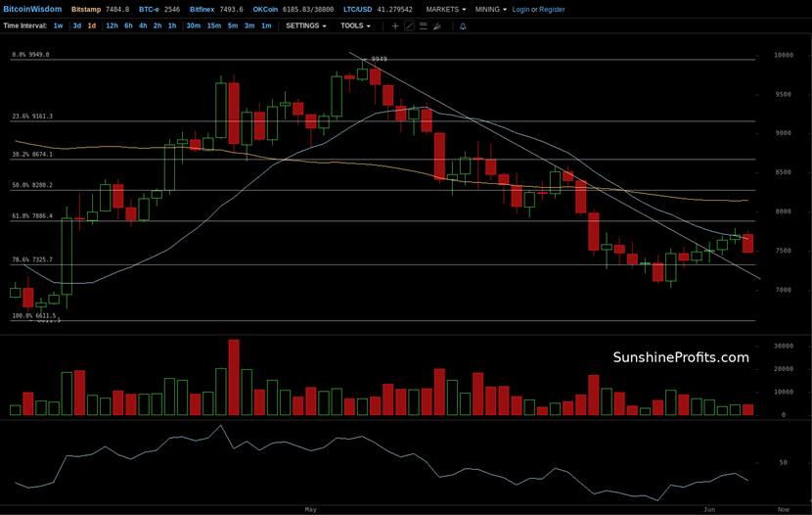Expand the MINING menu

[x=491, y=10]
